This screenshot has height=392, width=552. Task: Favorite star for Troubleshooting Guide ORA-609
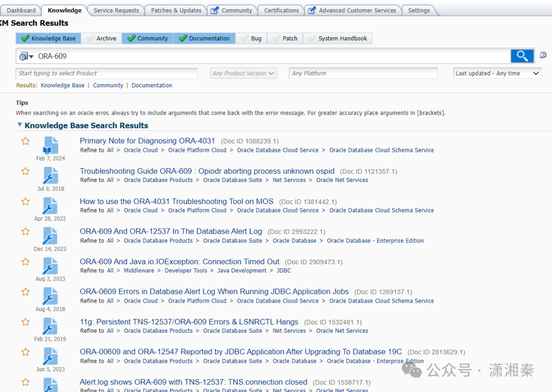pos(26,171)
